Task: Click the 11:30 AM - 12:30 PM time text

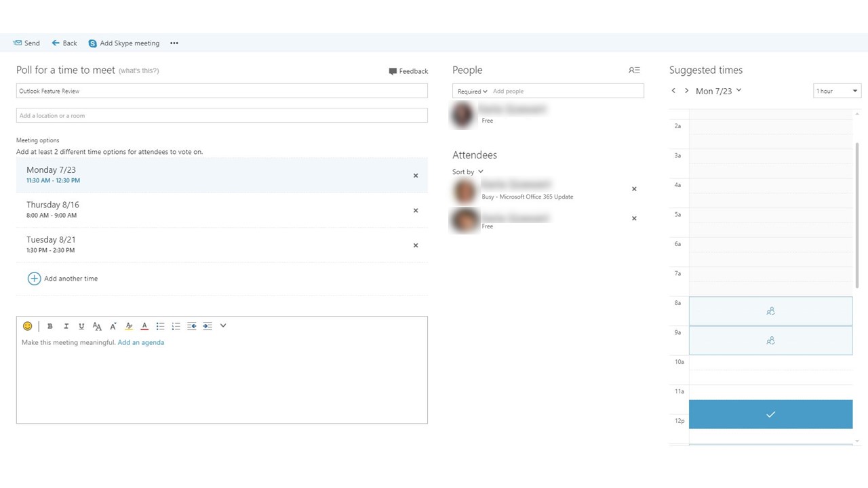Action: [x=53, y=181]
